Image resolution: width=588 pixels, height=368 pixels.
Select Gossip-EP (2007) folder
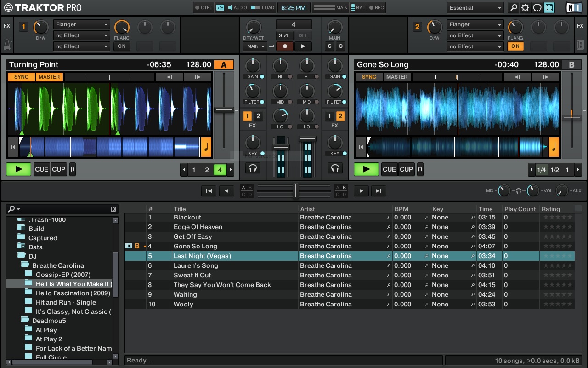[63, 275]
